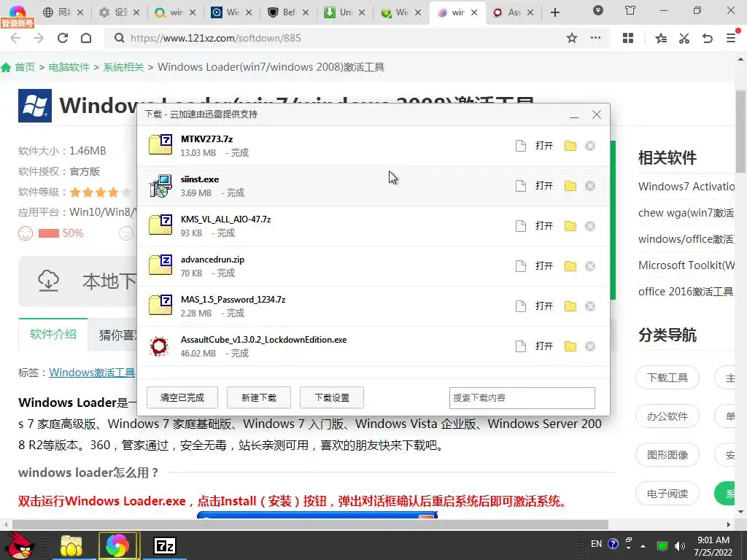Open folder for AssaultCube LockdownEdition exe

(x=570, y=346)
